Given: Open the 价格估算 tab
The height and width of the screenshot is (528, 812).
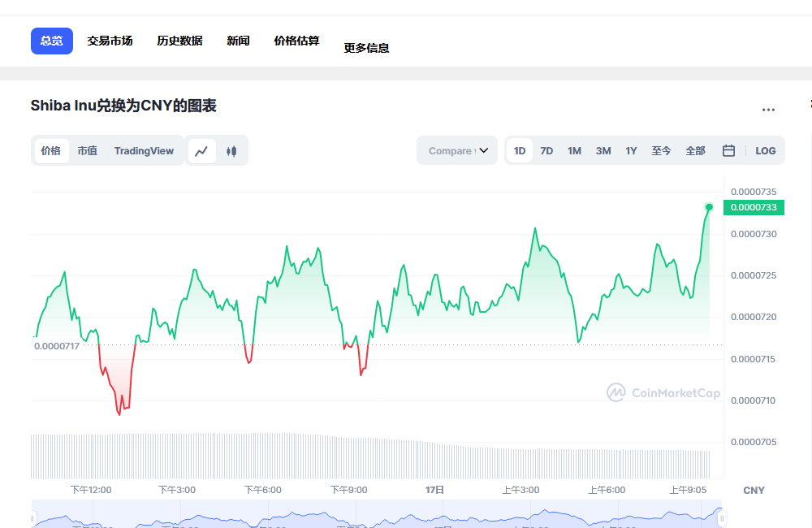Looking at the screenshot, I should pos(296,41).
